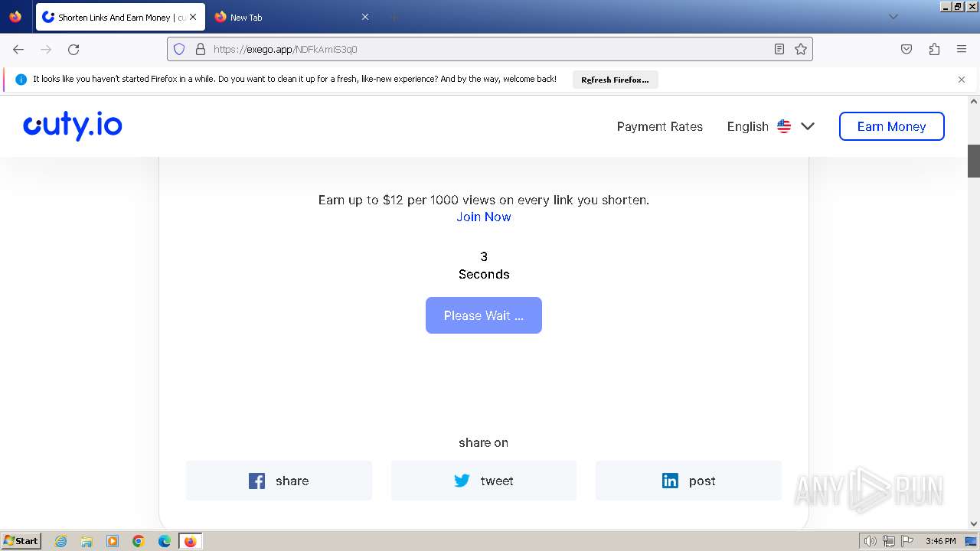
Task: Close the Shorten Links And Earn Money tab
Action: 193,17
